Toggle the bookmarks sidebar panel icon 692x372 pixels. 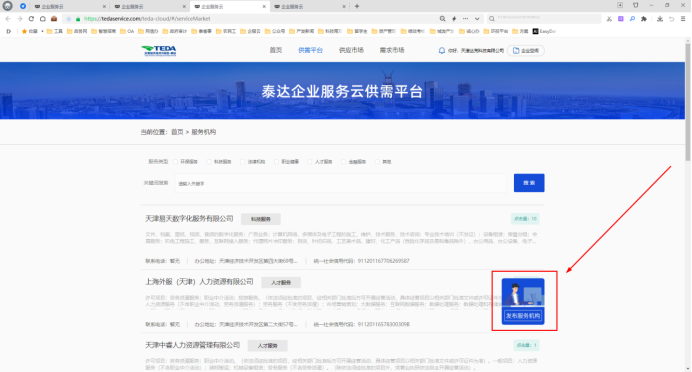tap(8, 31)
